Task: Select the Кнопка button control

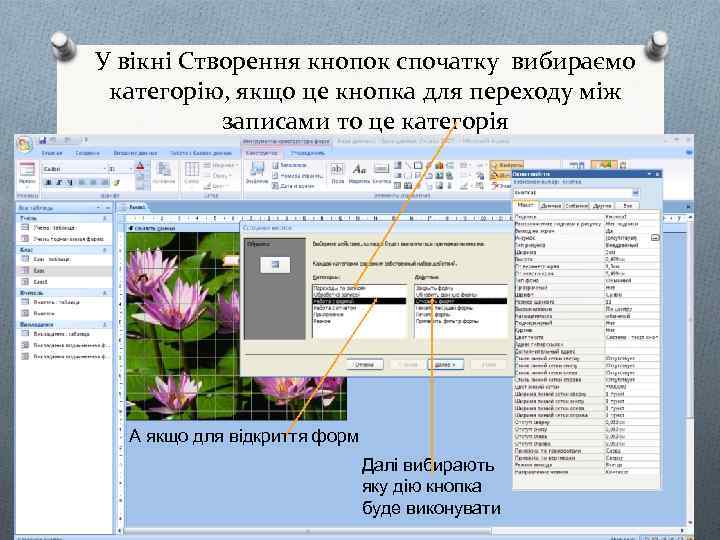Action: tap(382, 173)
